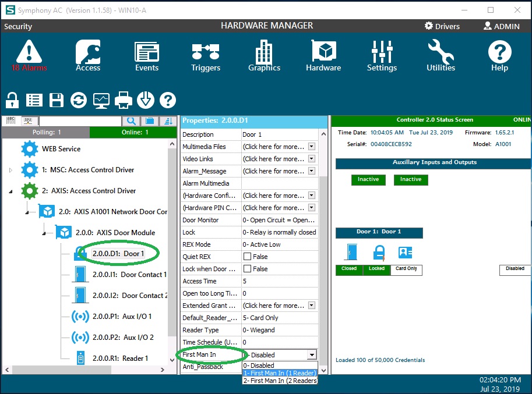The height and width of the screenshot is (394, 532).
Task: Open the Hardware section
Action: [x=323, y=55]
